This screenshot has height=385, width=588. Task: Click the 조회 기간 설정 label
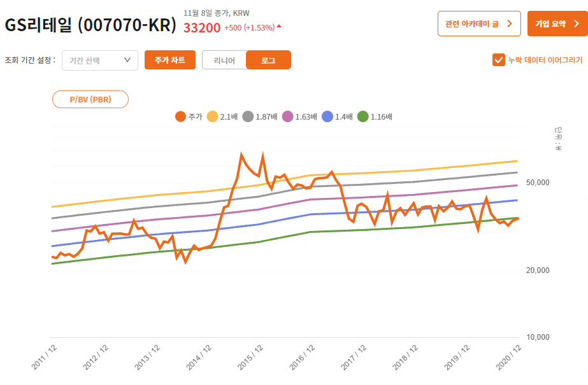coord(30,60)
